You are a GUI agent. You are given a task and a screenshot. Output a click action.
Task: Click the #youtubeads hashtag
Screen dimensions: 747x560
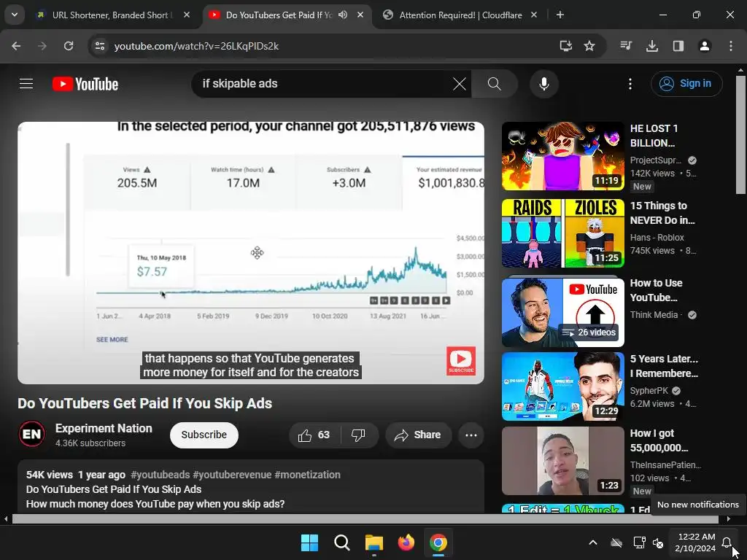coord(160,475)
